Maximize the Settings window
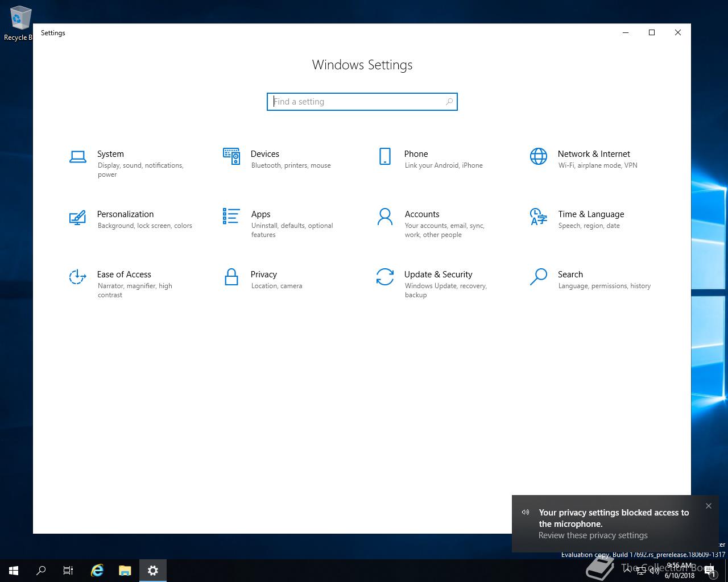The height and width of the screenshot is (582, 728). pyautogui.click(x=652, y=32)
